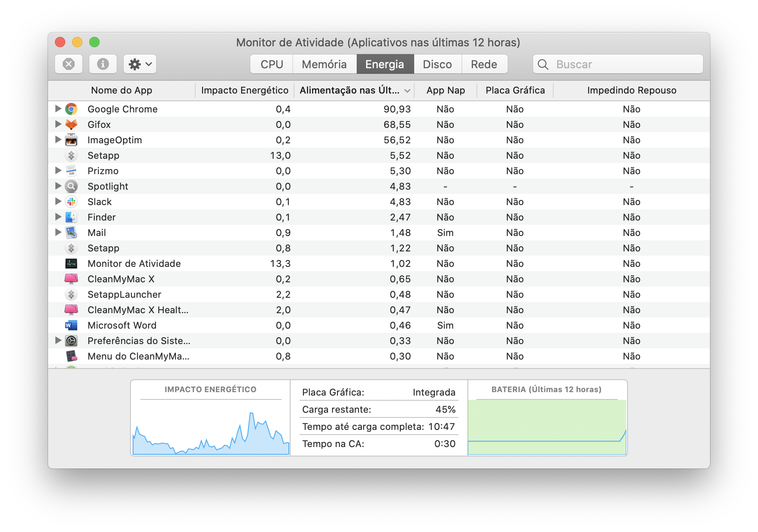Expand the Slack disclosure triangle
The image size is (758, 532).
coord(58,201)
